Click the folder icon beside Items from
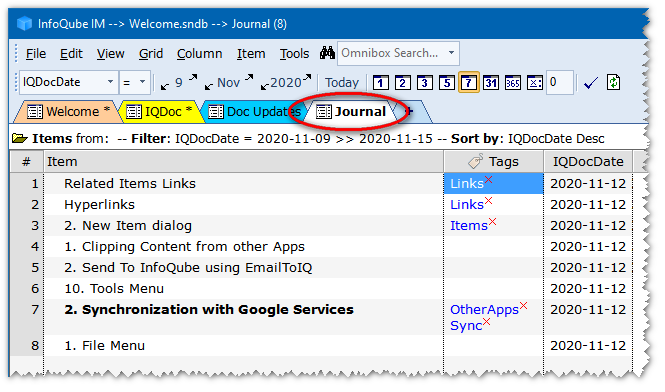The image size is (665, 392). point(20,138)
